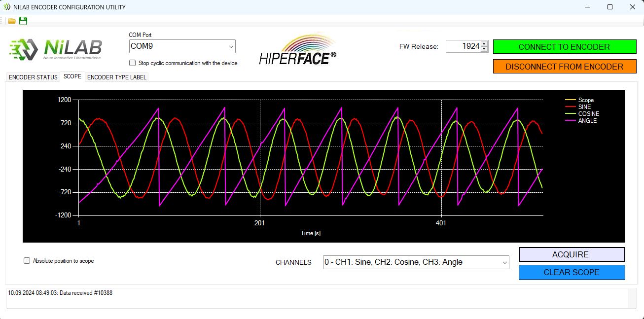Increase FW Release using the up stepper arrow
The height and width of the screenshot is (319, 644).
484,44
